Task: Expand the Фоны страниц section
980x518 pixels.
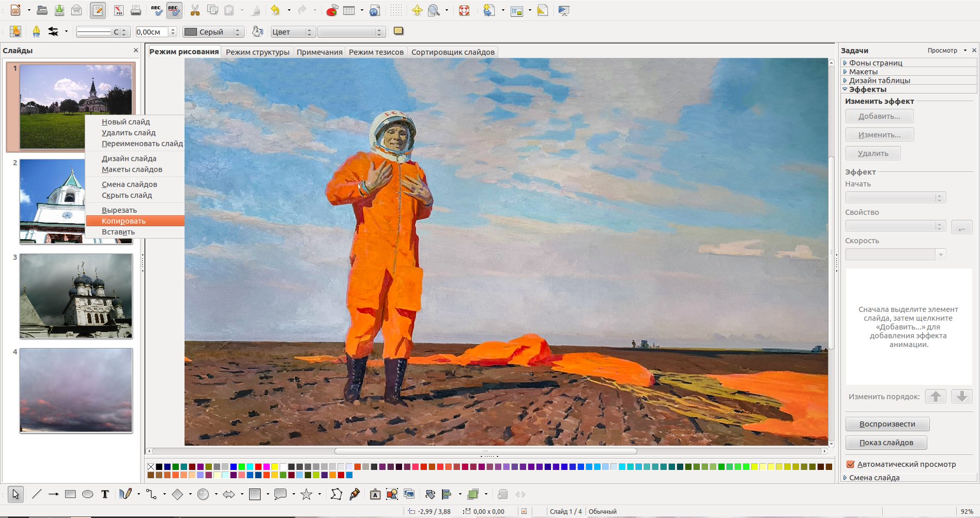Action: pyautogui.click(x=875, y=62)
